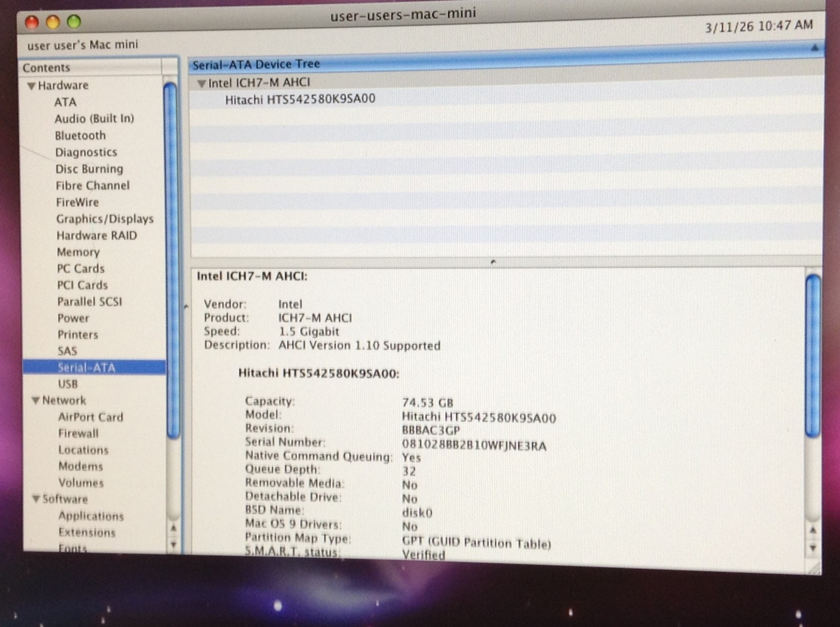This screenshot has width=840, height=627.
Task: Click the BSD Name value "disk0"
Action: pos(417,513)
